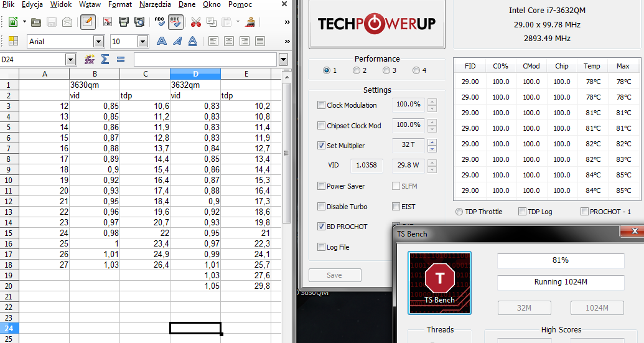Click the New Spreadsheet icon in Calc
The image size is (644, 343).
13,22
